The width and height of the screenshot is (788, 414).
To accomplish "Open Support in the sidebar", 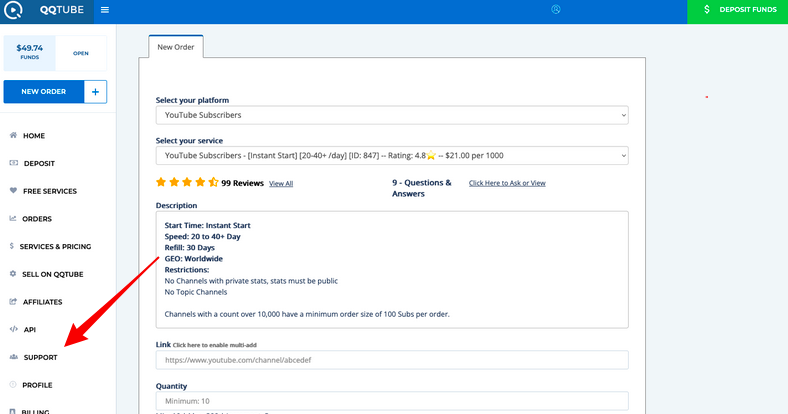I will coord(41,357).
